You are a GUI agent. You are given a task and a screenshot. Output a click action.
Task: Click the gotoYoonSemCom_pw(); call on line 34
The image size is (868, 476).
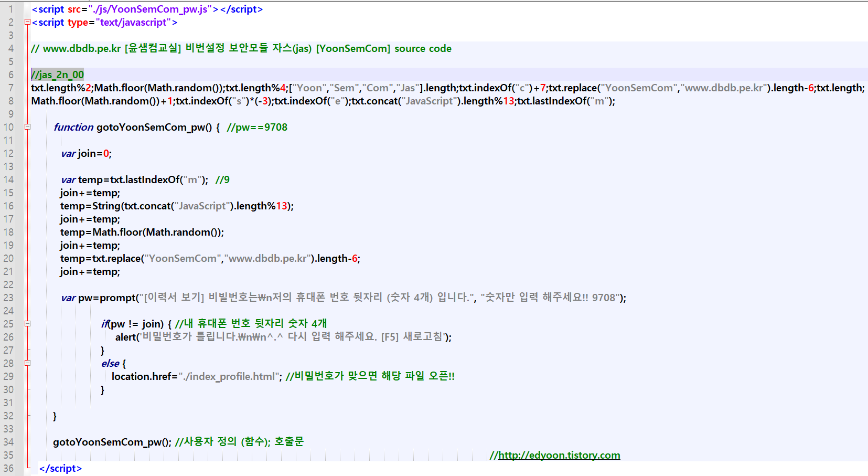click(x=112, y=442)
